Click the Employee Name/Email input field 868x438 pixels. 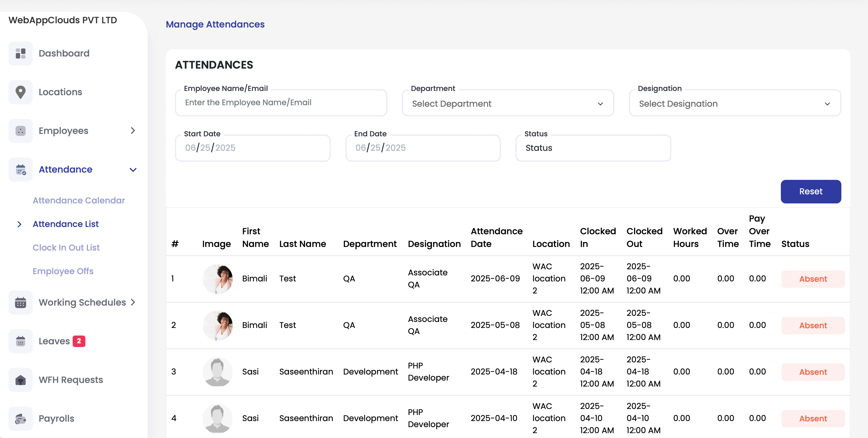pyautogui.click(x=281, y=102)
